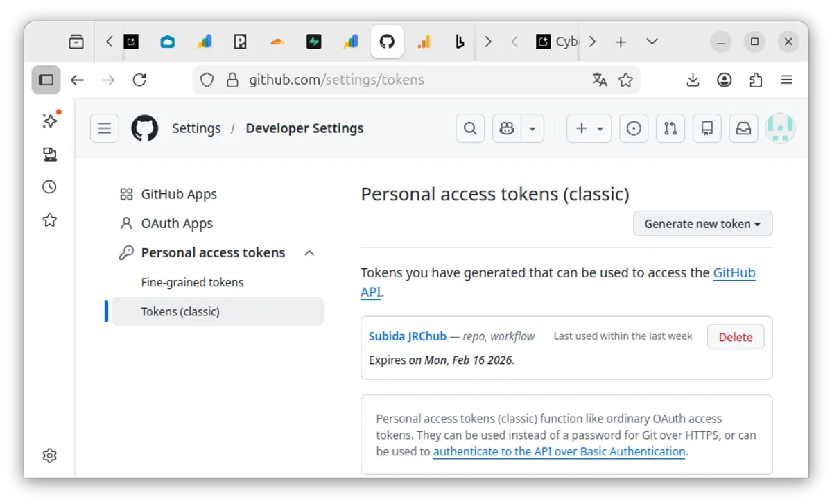832x504 pixels.
Task: Open the Repositories icon in header
Action: coord(707,128)
